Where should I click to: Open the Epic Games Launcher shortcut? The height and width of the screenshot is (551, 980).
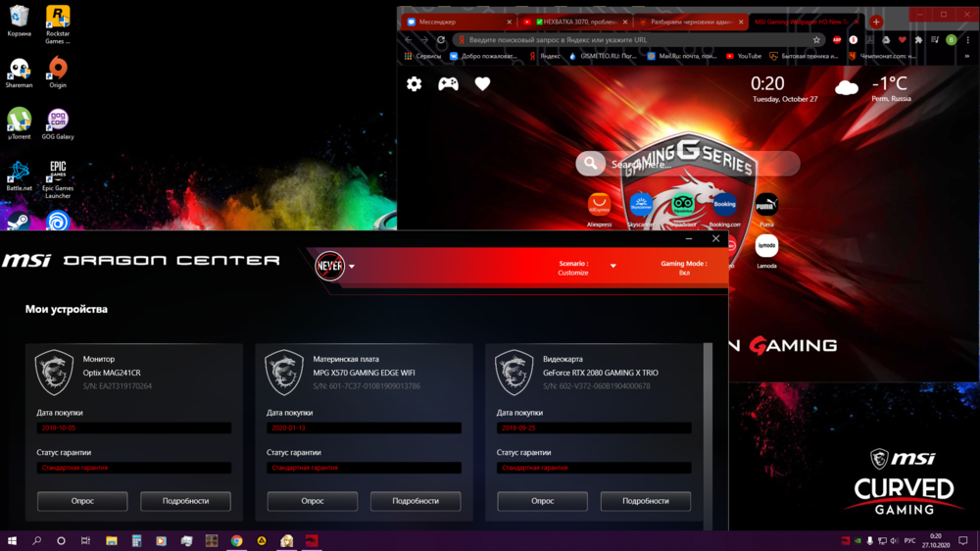point(58,175)
